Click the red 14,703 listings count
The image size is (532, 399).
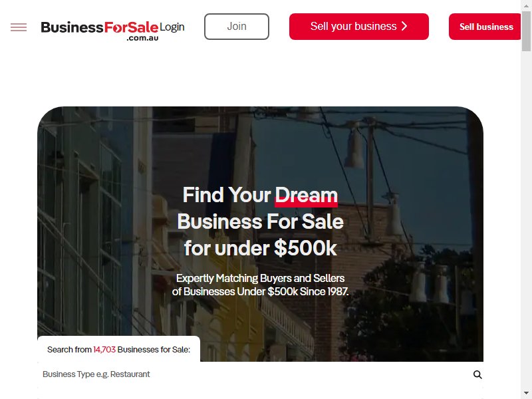point(104,350)
